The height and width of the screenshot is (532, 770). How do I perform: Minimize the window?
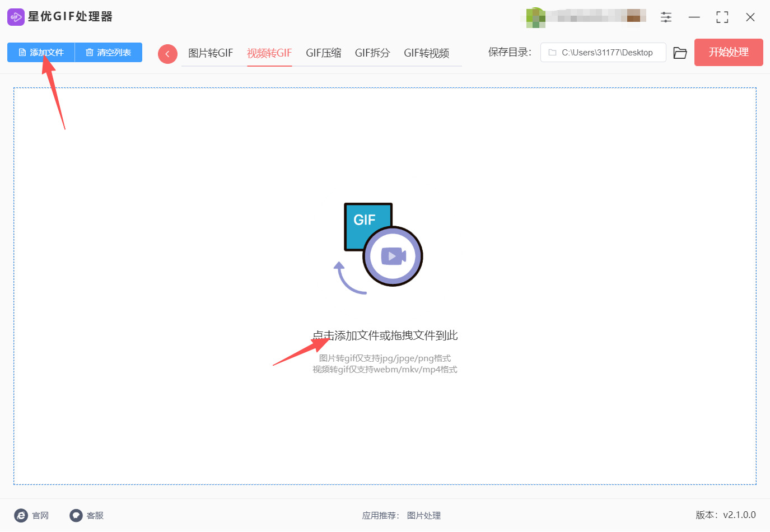694,17
